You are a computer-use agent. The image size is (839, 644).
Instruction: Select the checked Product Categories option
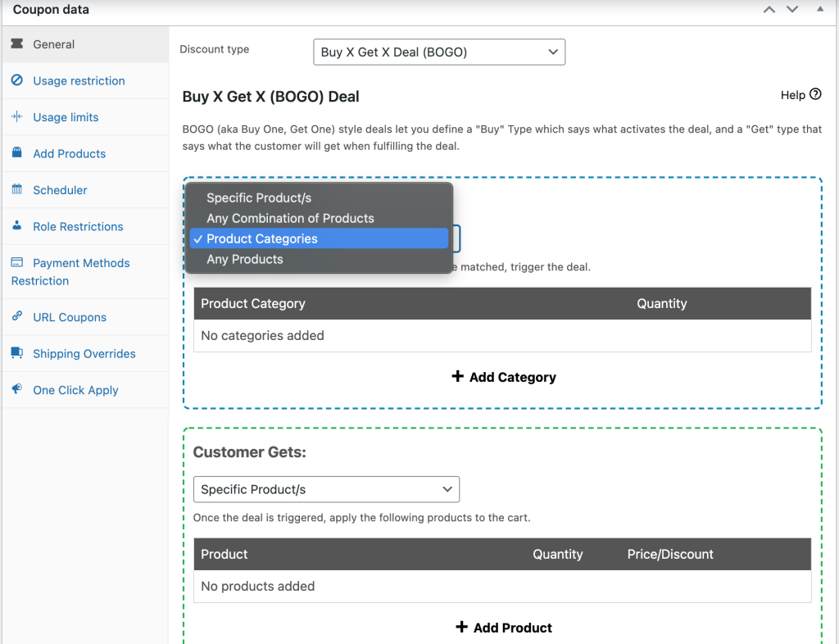click(x=319, y=238)
